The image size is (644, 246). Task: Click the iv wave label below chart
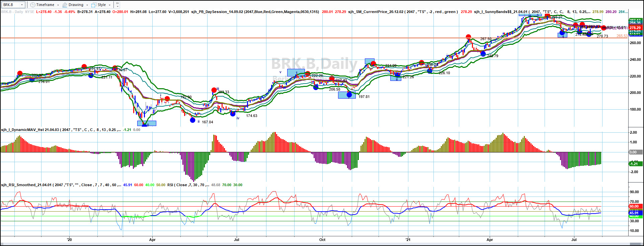point(238,118)
